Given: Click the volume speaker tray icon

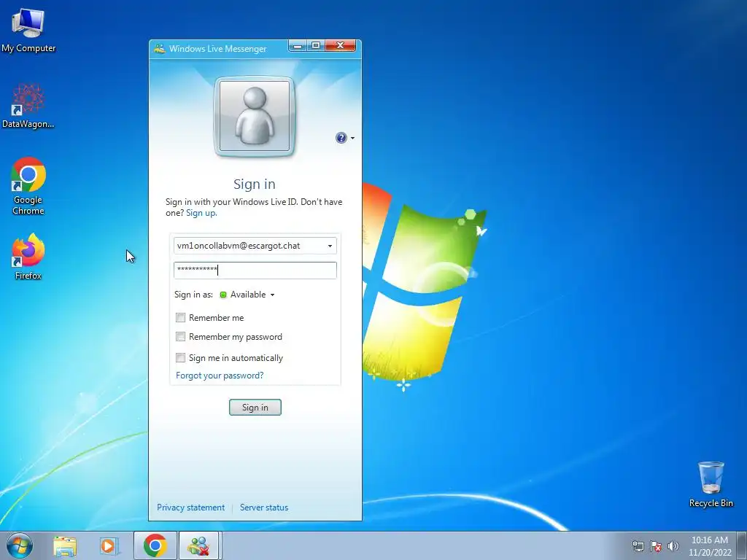Looking at the screenshot, I should pyautogui.click(x=673, y=546).
